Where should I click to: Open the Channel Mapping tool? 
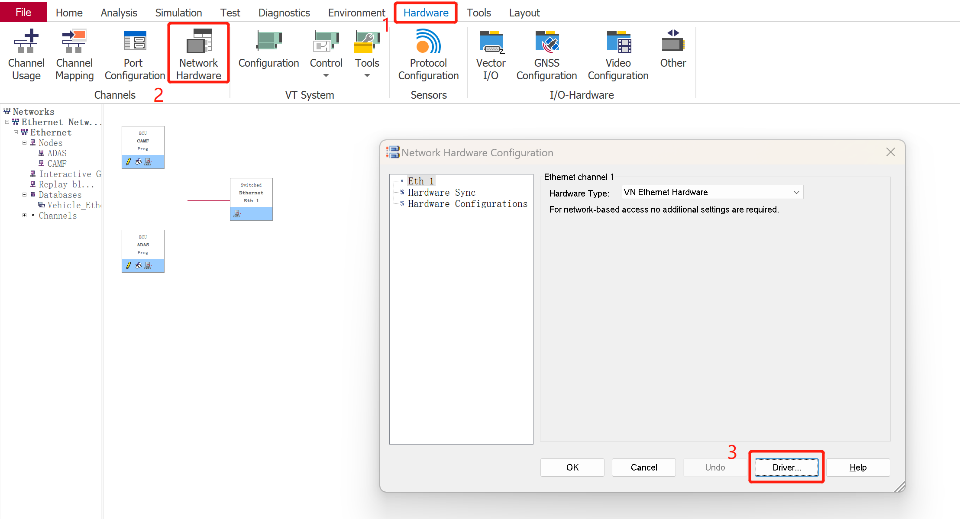(x=74, y=55)
